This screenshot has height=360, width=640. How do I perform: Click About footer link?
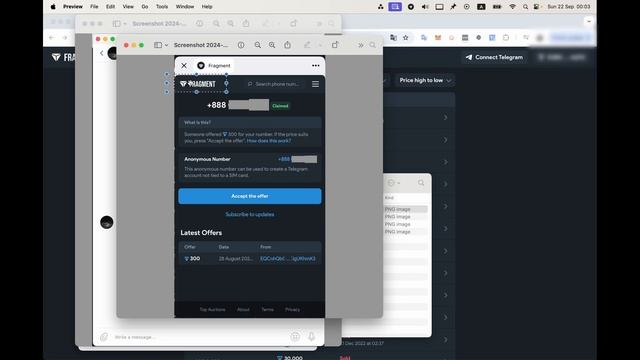point(243,309)
